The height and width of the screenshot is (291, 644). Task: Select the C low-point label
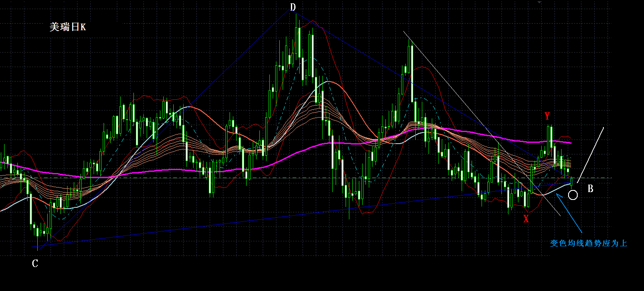[x=35, y=263]
